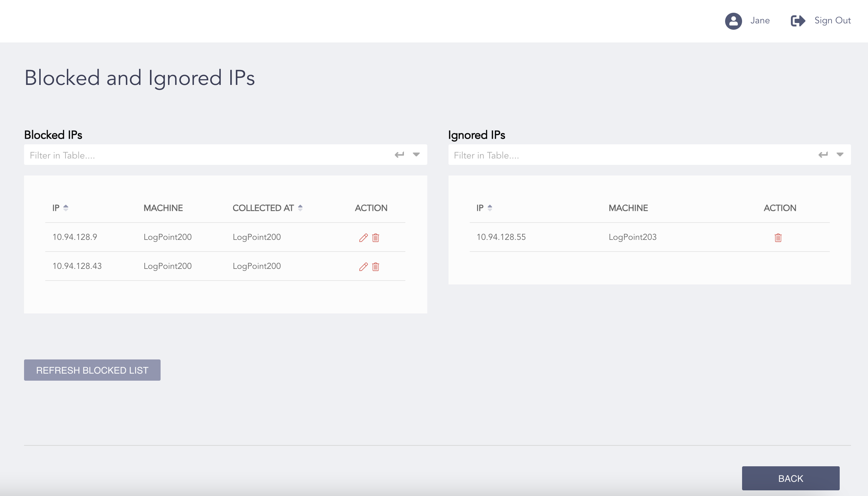Delete blocked IP 10.94.128.43 entry
The image size is (868, 496).
376,267
